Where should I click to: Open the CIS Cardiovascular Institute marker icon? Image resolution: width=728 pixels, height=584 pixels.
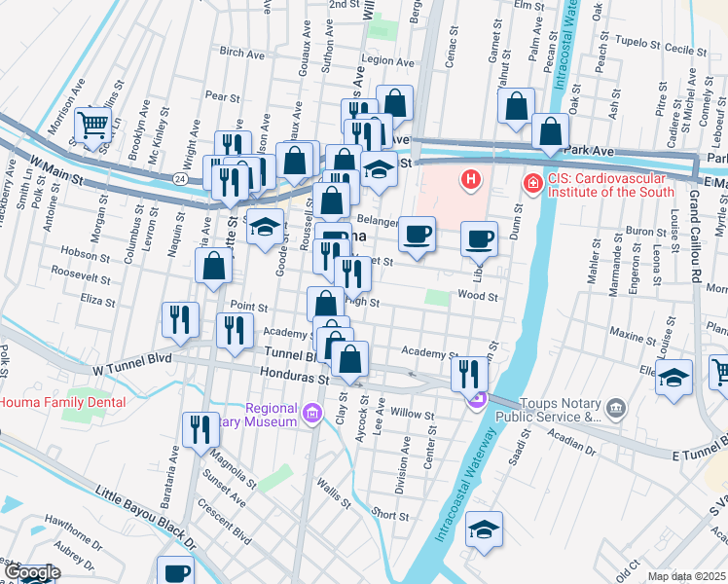coord(533,184)
